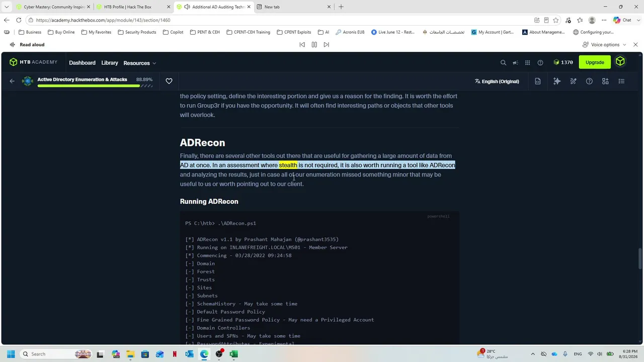Open Outlook from taskbar

[189, 354]
